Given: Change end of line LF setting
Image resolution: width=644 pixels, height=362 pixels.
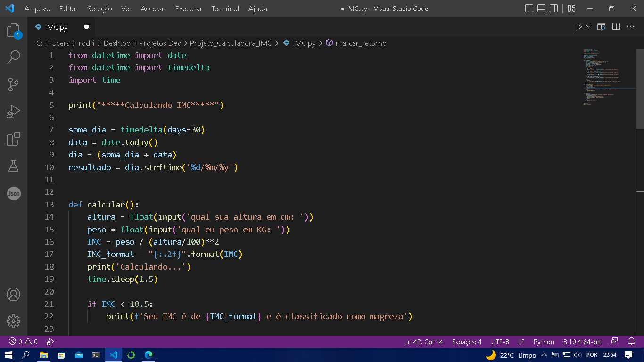Looking at the screenshot, I should [x=521, y=342].
